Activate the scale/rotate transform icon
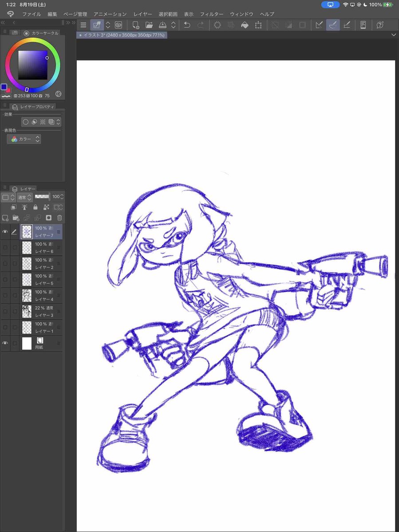Image resolution: width=399 pixels, height=532 pixels. tap(258, 25)
